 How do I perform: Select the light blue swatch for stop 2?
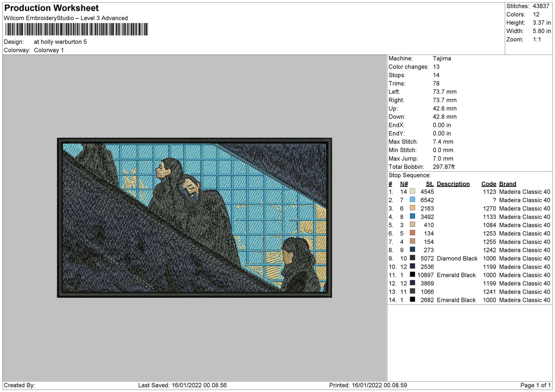(x=413, y=200)
